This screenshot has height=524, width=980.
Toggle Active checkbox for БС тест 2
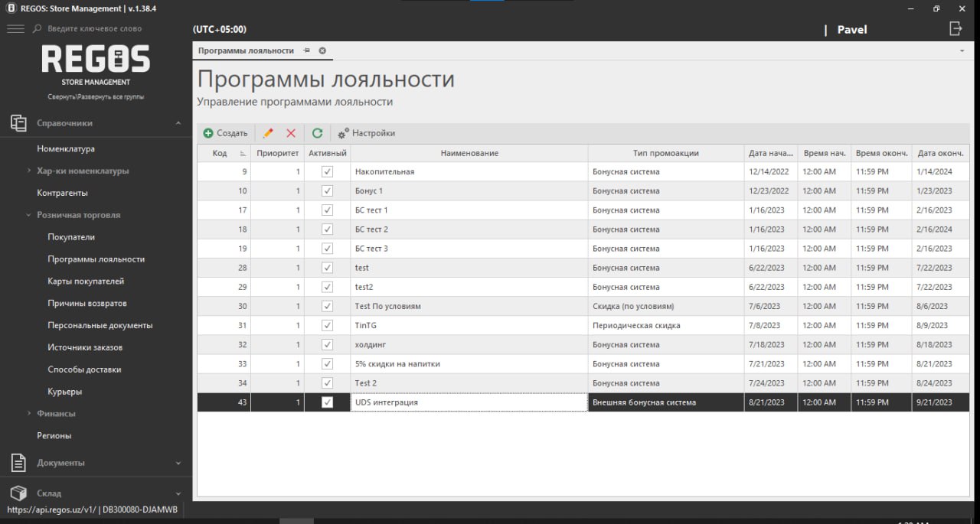pyautogui.click(x=328, y=229)
